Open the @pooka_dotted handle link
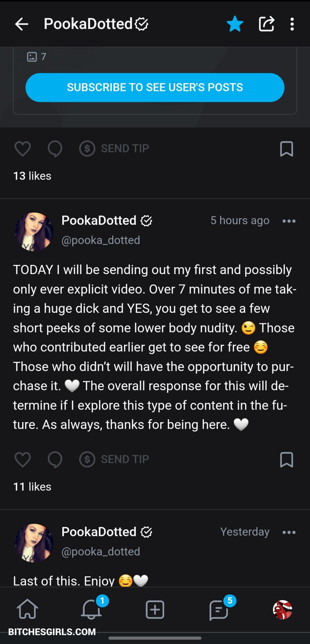 tap(101, 240)
